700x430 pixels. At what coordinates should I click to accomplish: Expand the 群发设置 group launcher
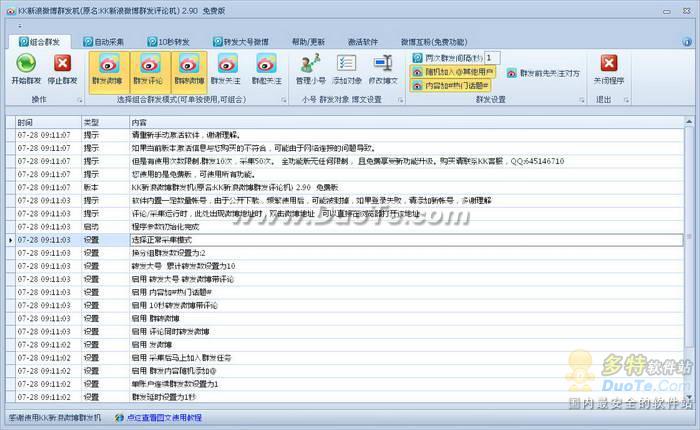582,100
